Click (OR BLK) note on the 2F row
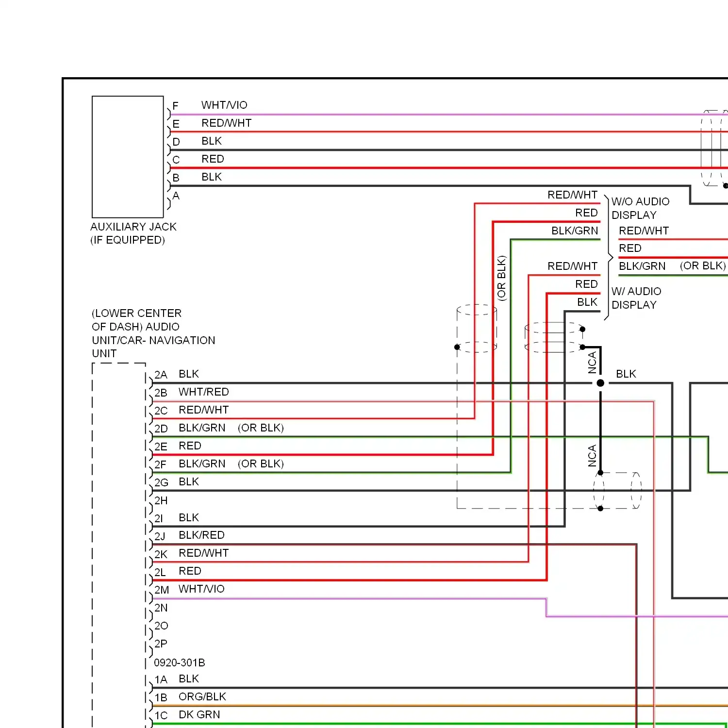This screenshot has width=728, height=728. (x=261, y=463)
